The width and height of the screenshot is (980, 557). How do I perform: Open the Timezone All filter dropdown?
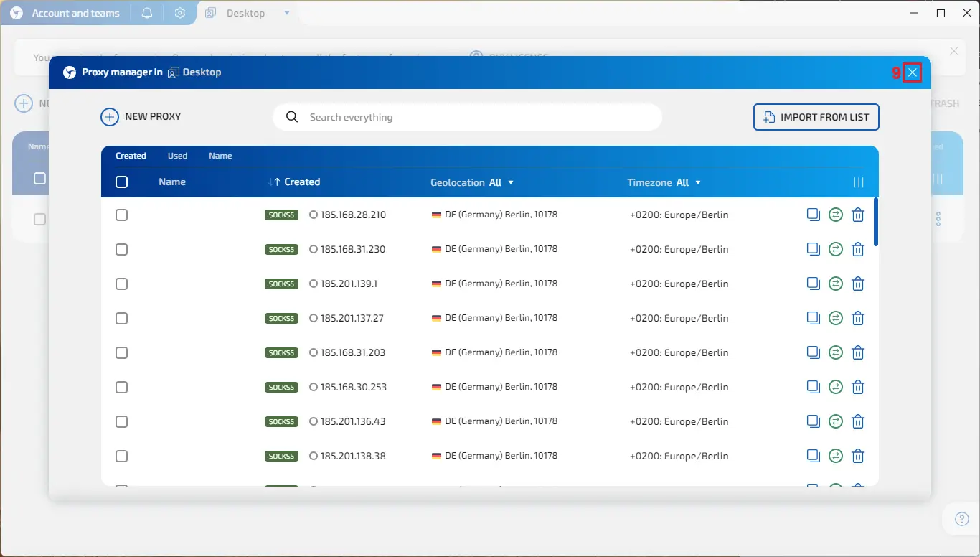point(664,182)
